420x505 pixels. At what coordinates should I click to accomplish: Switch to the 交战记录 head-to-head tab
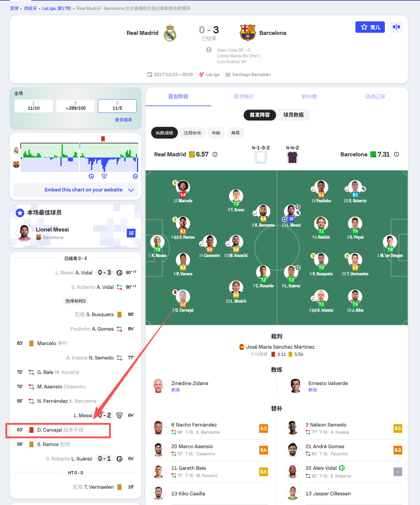375,96
